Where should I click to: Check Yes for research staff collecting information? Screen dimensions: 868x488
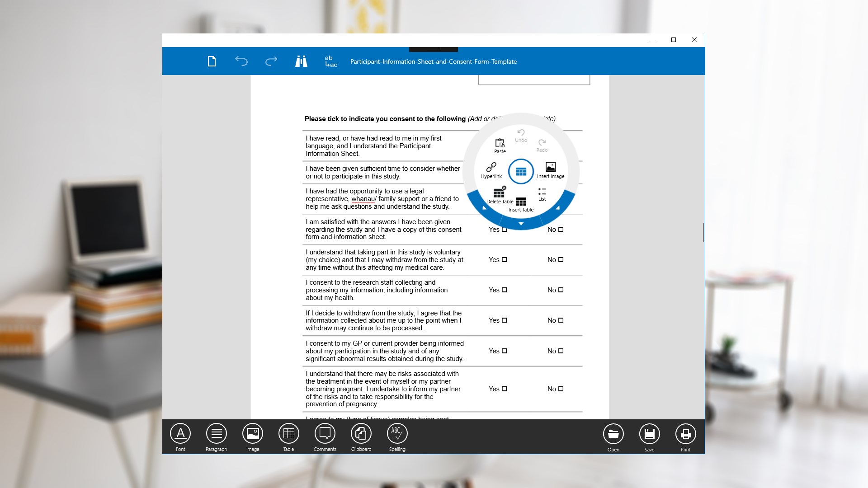pyautogui.click(x=505, y=290)
